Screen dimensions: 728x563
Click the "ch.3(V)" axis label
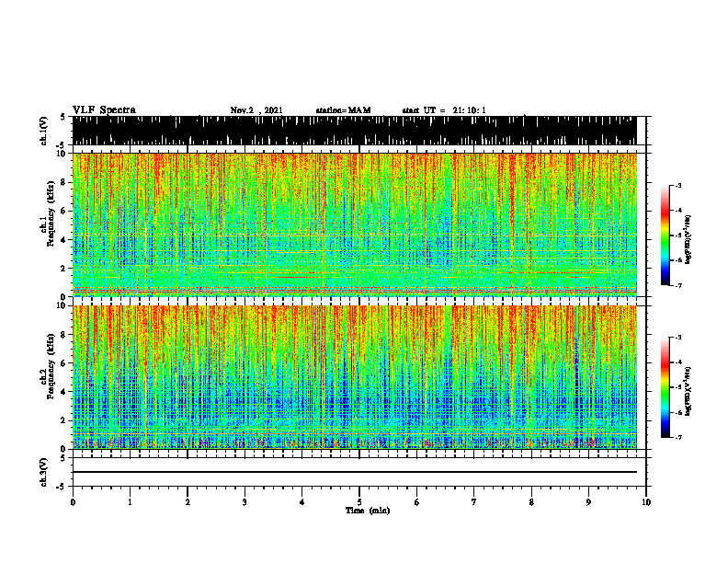(x=44, y=473)
